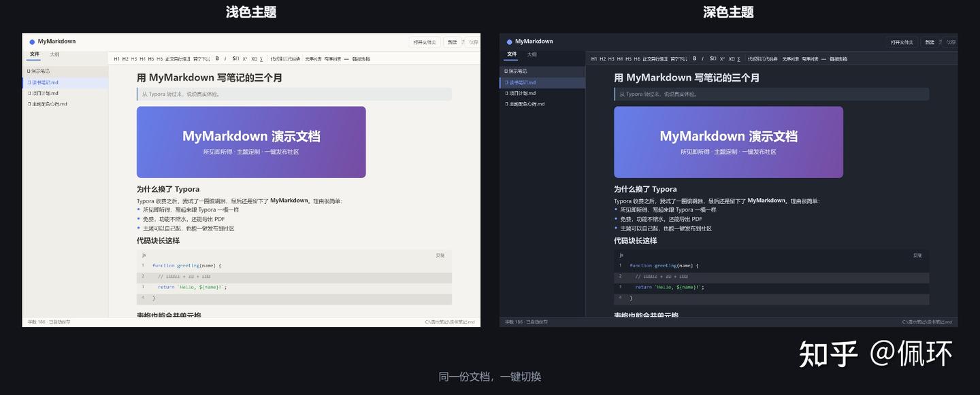Click 打开文件夹 button in dark theme window
The image size is (980, 395).
pos(902,42)
